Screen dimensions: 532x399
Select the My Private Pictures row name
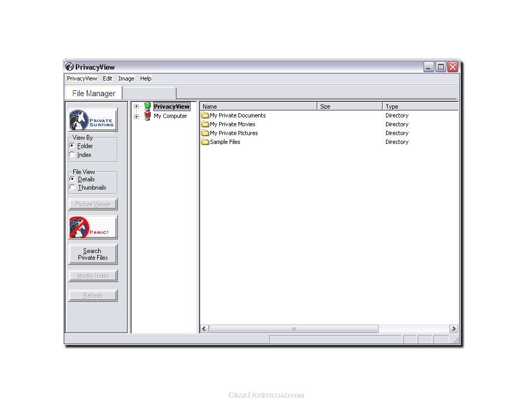point(234,133)
